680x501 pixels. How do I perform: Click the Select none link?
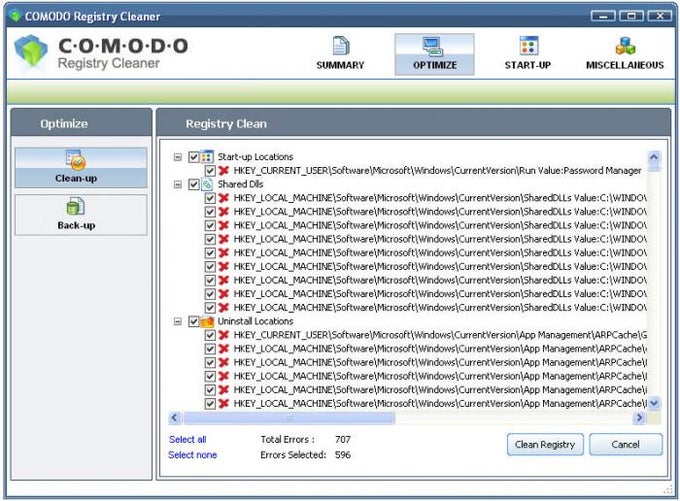click(192, 455)
